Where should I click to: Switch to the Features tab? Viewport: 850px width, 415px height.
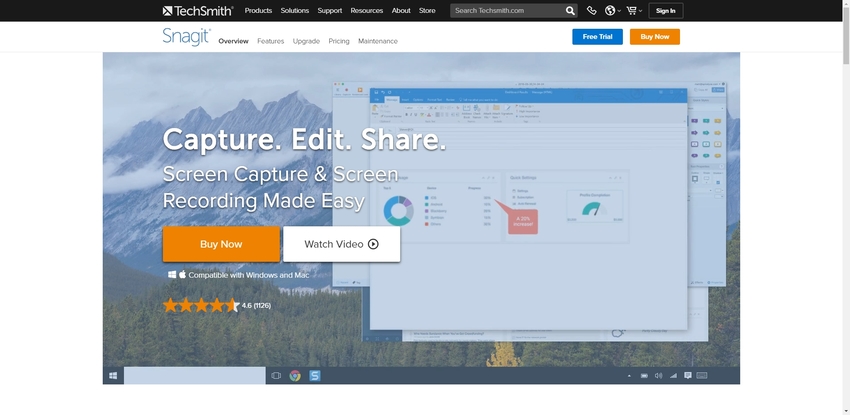pyautogui.click(x=271, y=41)
